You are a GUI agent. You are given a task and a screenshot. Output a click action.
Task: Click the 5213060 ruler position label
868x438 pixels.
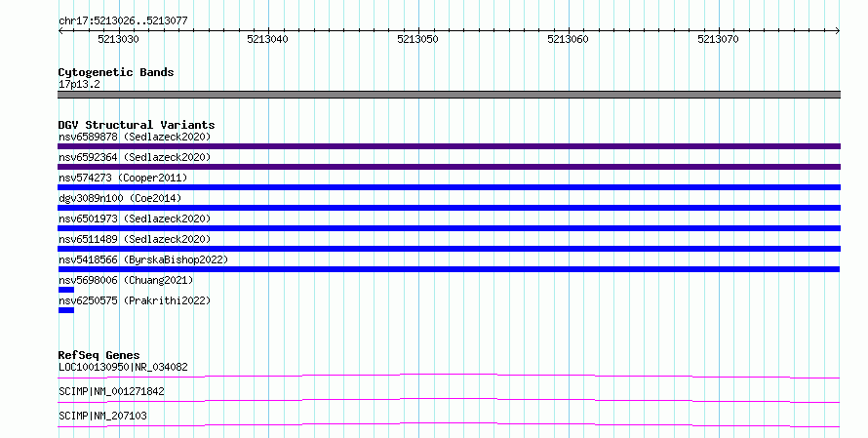568,39
